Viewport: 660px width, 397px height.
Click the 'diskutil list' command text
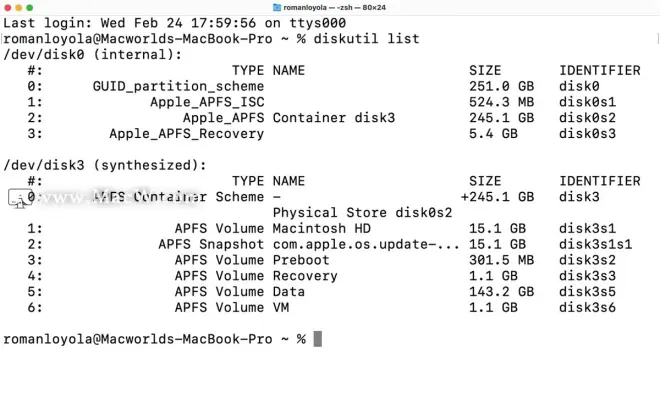click(366, 39)
